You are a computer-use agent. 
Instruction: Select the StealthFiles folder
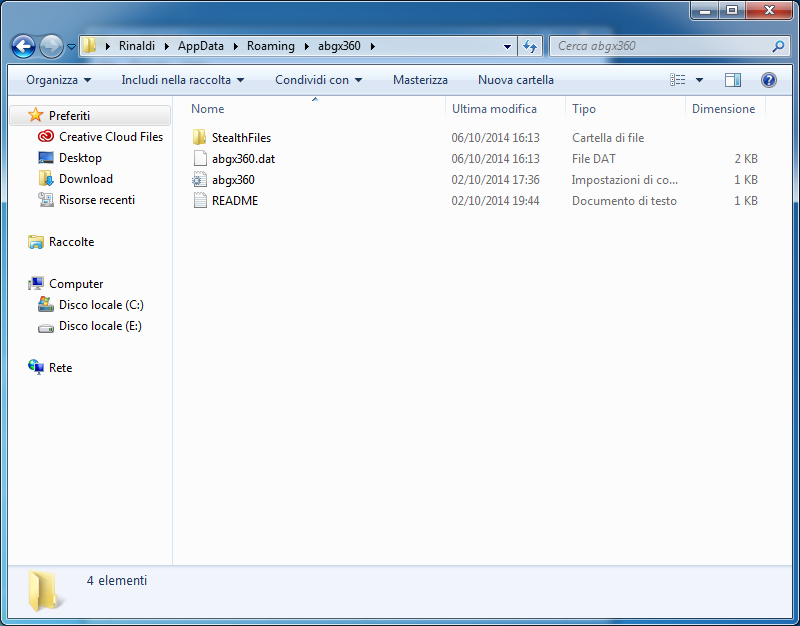point(241,138)
